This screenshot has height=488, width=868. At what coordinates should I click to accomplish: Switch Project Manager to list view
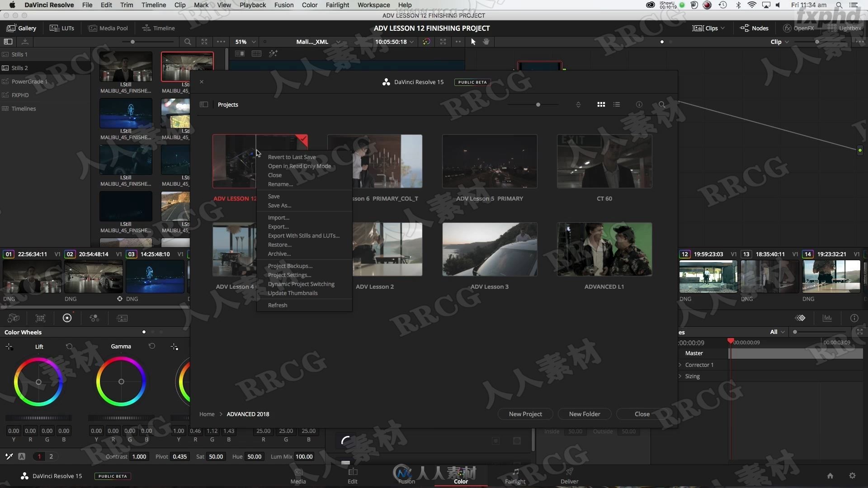tap(617, 104)
